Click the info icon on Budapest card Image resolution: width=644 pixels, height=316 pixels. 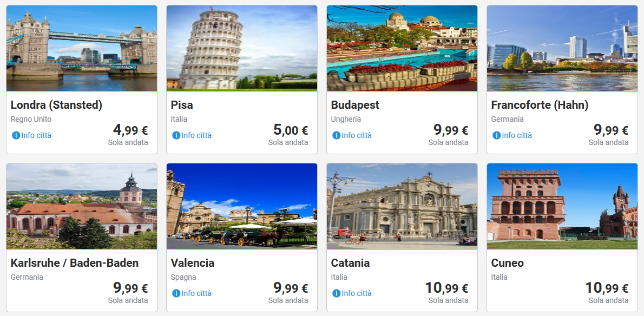pos(336,135)
